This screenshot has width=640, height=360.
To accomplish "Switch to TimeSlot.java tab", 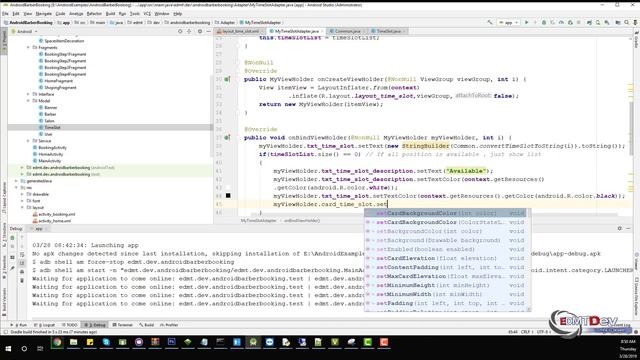I will point(388,31).
